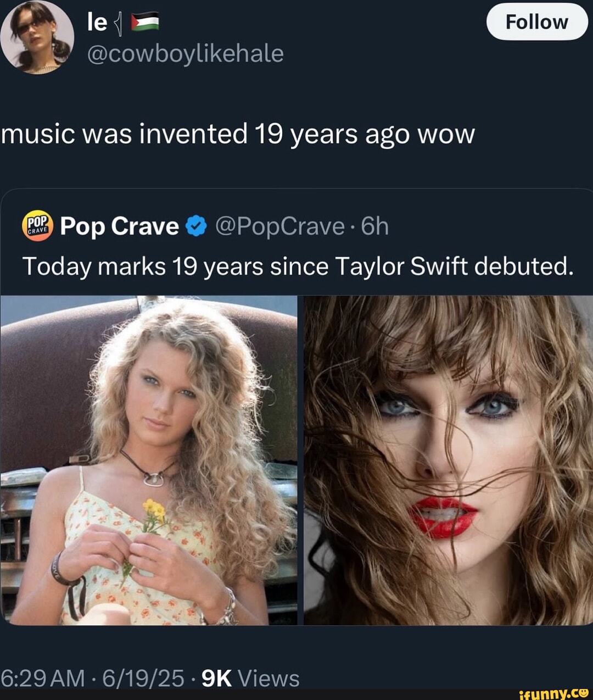Click the quoted tweet's 6h timestamp
This screenshot has height=700, width=593.
(x=375, y=226)
